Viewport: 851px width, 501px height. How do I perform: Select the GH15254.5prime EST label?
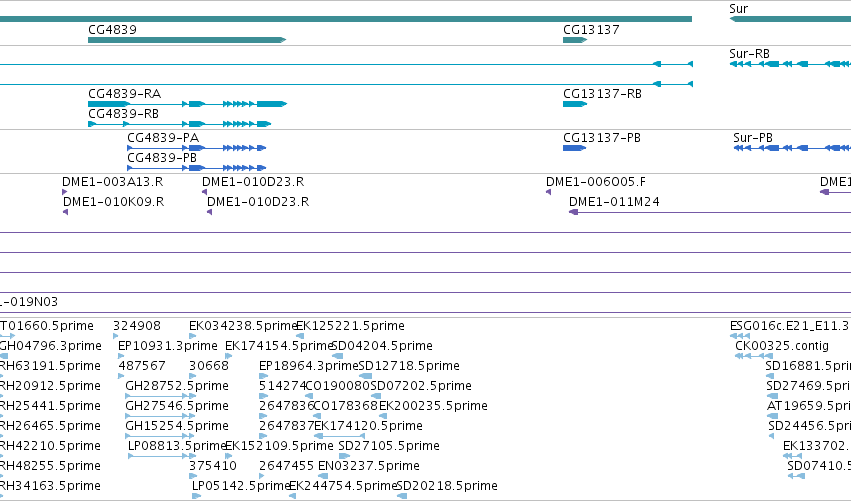tap(177, 426)
